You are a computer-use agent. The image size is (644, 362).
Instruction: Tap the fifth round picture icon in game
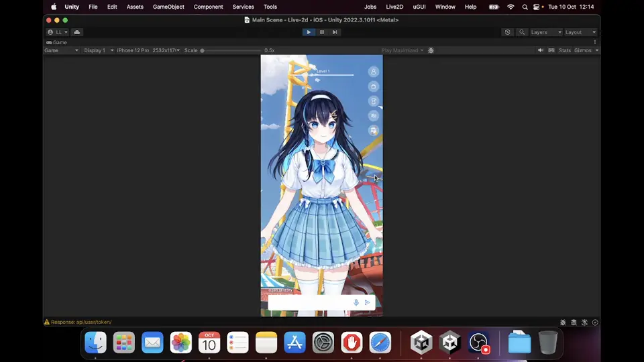[x=374, y=131]
